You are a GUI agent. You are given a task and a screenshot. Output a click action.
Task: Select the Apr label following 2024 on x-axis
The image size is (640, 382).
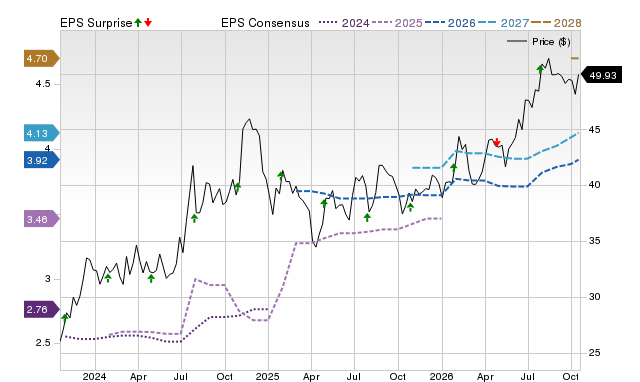(x=138, y=377)
